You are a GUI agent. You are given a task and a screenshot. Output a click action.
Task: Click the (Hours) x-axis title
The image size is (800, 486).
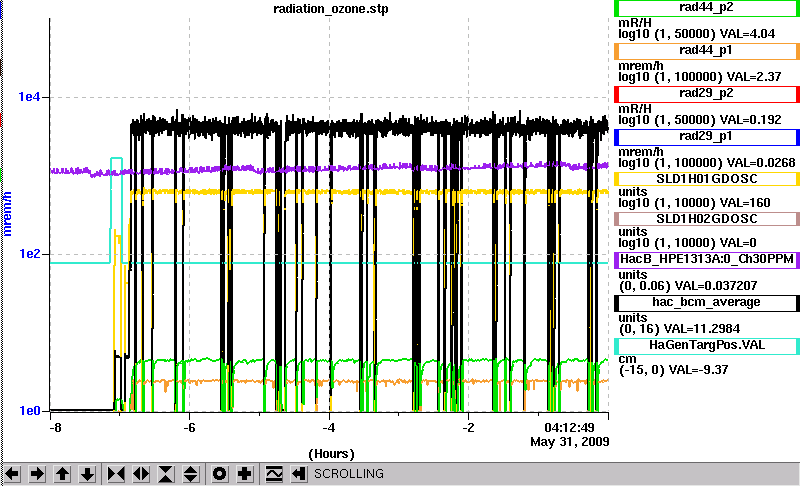click(331, 453)
